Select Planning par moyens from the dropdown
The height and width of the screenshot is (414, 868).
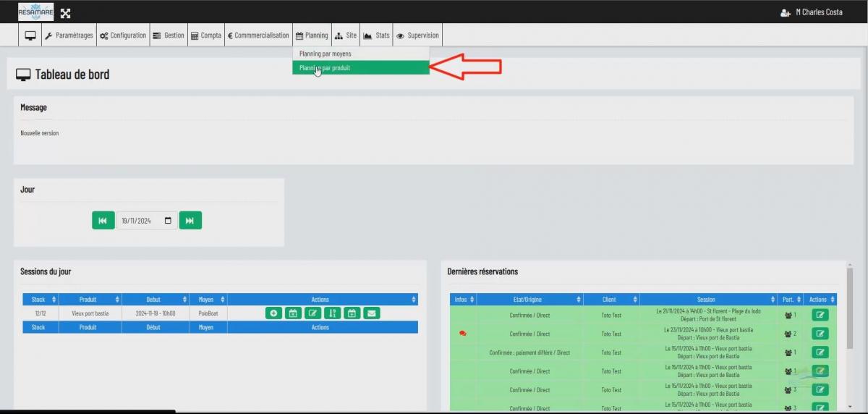(x=360, y=54)
